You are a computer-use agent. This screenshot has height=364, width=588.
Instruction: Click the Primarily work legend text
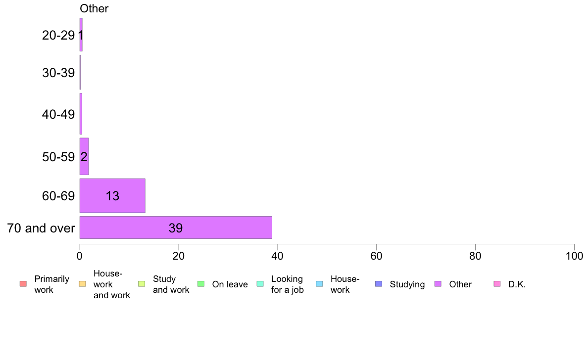(52, 284)
